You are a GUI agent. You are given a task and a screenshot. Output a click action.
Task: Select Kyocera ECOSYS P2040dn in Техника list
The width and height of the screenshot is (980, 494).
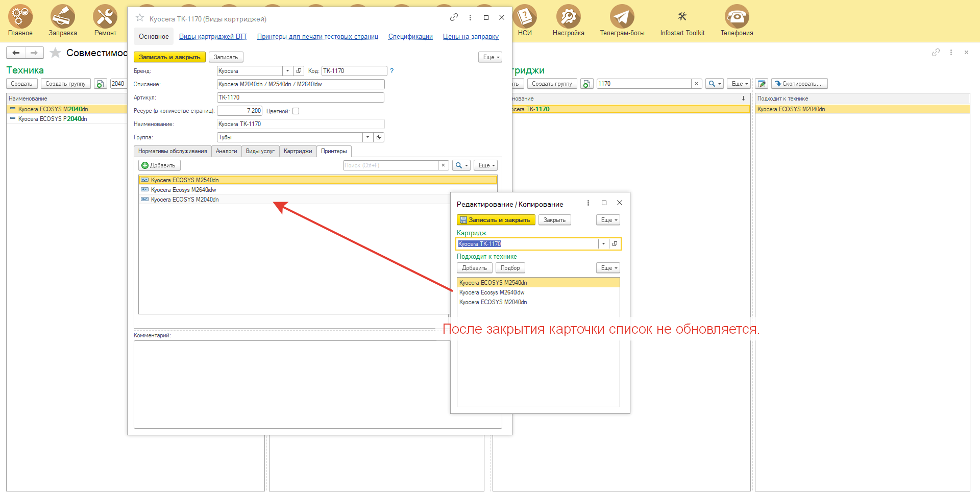click(66, 119)
